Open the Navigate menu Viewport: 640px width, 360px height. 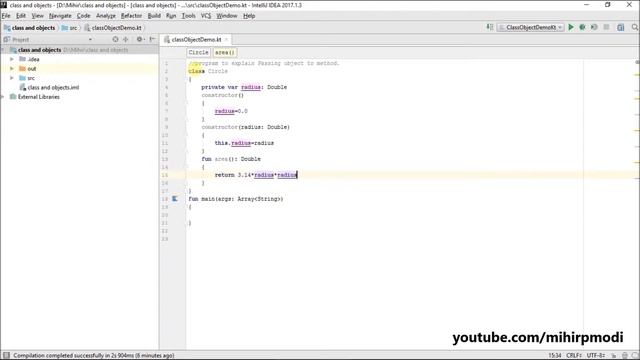point(60,16)
